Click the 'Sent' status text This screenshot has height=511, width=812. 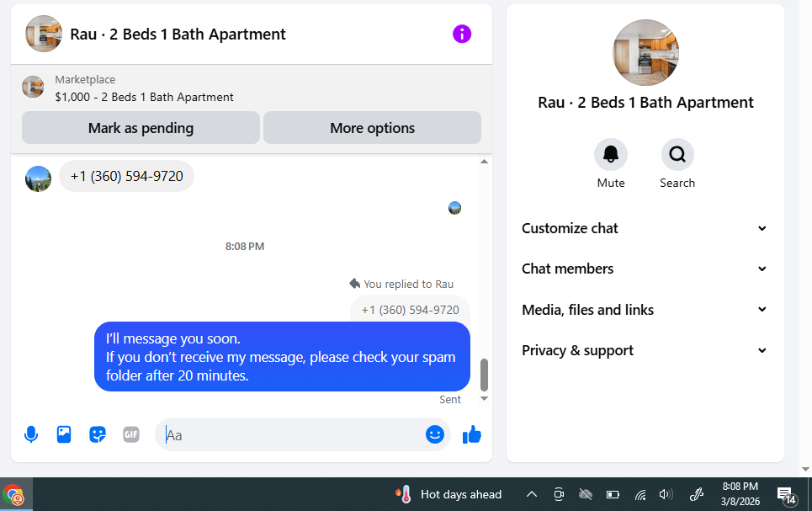click(450, 400)
